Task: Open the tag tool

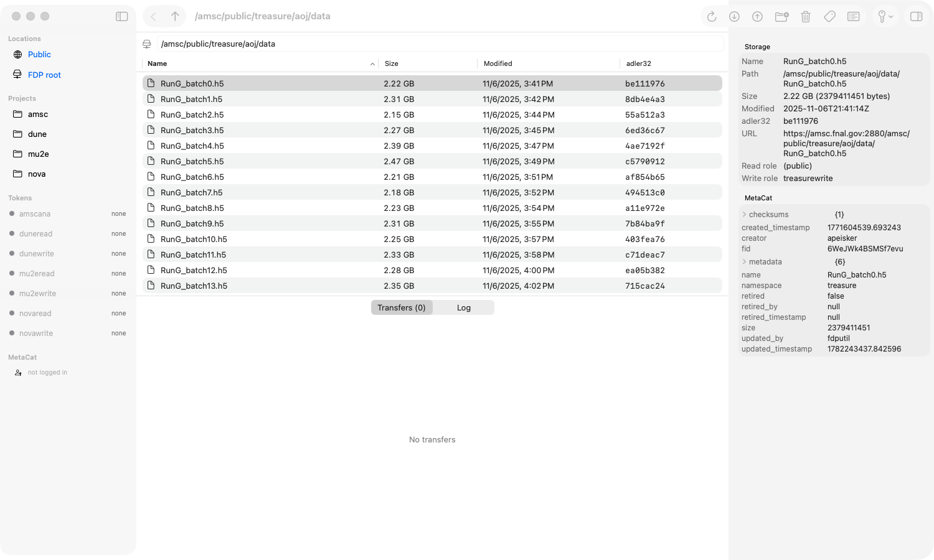Action: [x=829, y=17]
